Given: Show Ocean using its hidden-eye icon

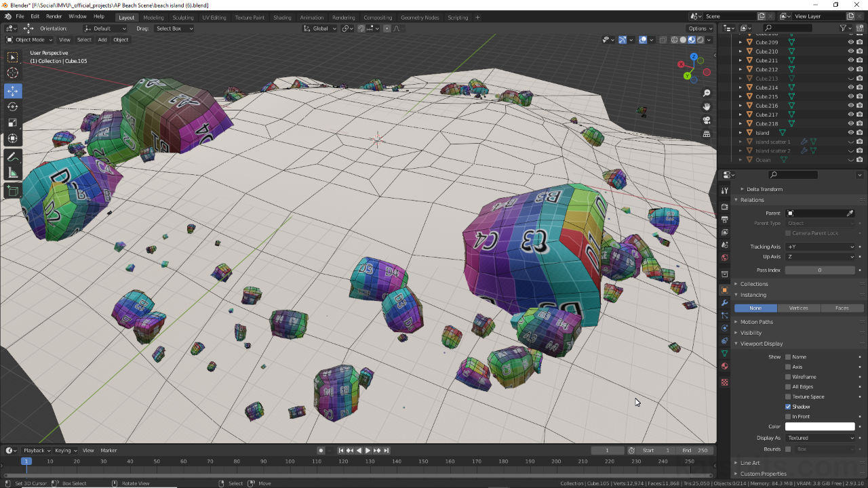Looking at the screenshot, I should (x=850, y=160).
